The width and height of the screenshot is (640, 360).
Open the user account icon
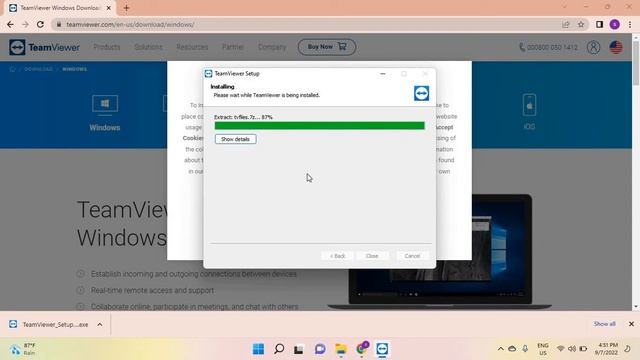tap(593, 47)
